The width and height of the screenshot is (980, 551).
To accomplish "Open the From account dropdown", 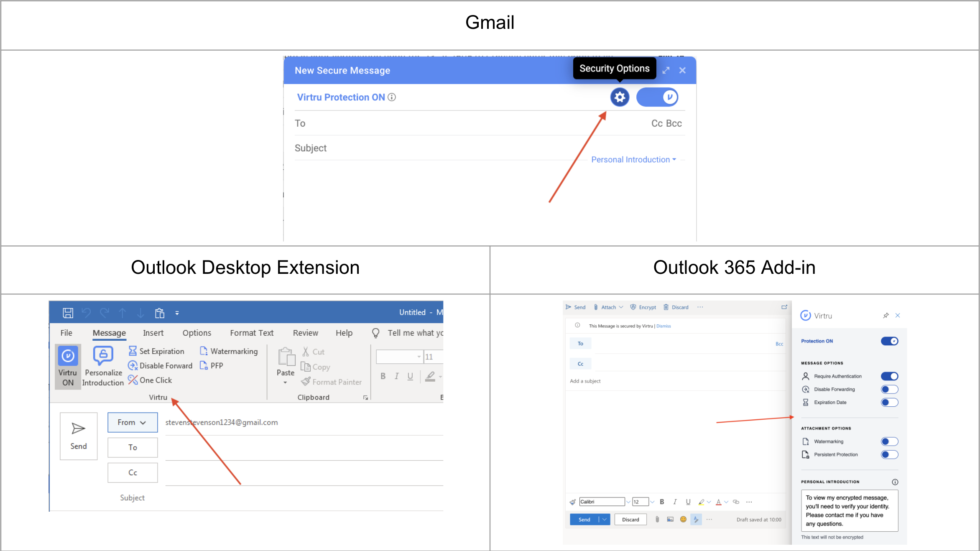I will click(133, 422).
